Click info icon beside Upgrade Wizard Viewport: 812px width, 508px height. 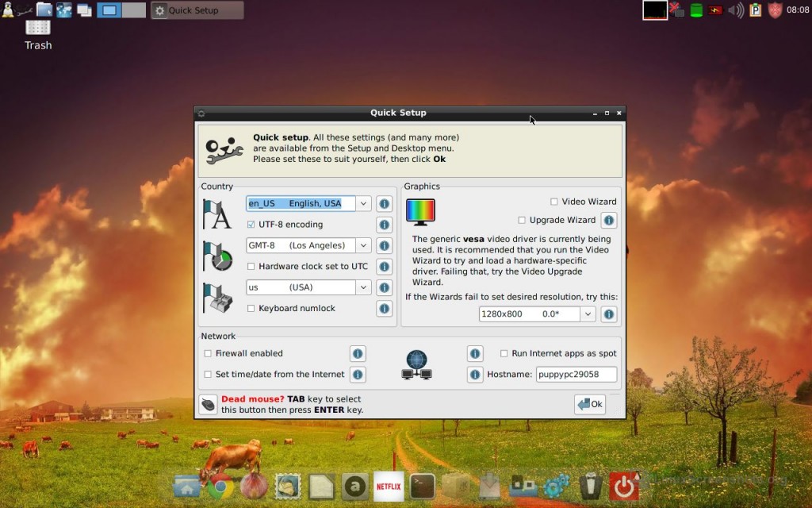609,221
